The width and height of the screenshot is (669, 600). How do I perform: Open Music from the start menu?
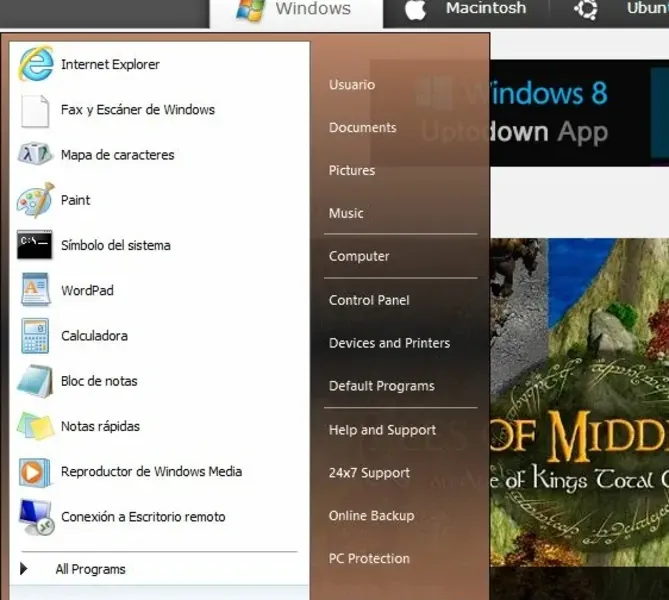pos(346,213)
